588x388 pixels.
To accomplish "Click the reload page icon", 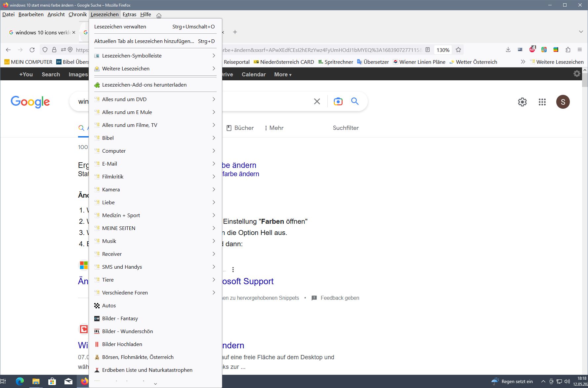I will [32, 50].
